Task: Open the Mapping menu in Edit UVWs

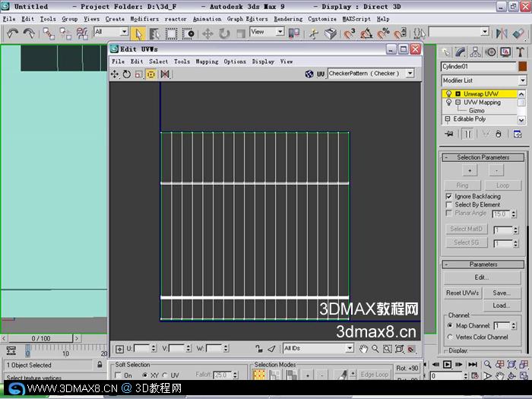Action: click(207, 62)
